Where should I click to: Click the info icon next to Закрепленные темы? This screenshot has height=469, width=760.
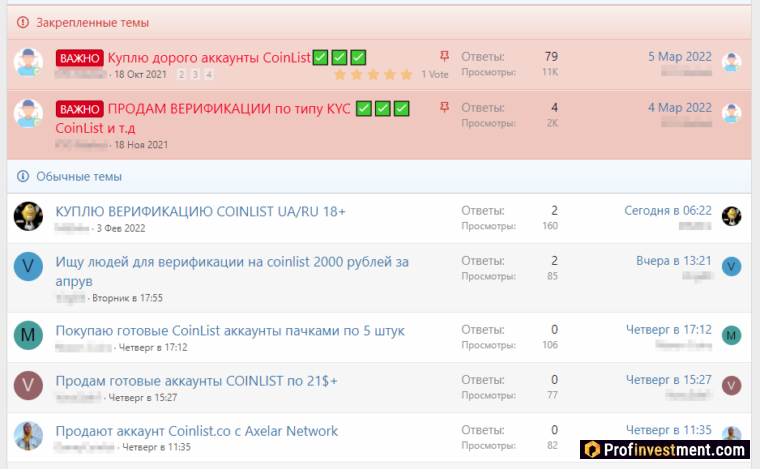pyautogui.click(x=23, y=22)
